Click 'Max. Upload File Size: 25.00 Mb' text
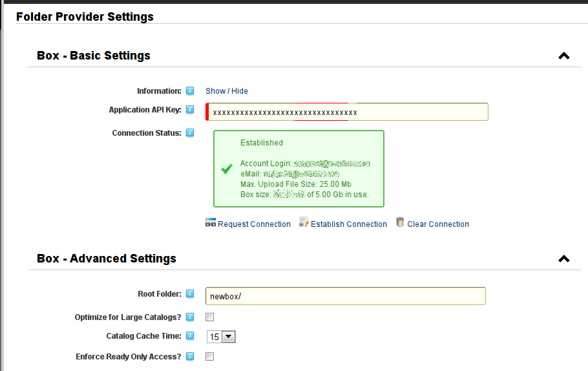Image resolution: width=588 pixels, height=371 pixels. coord(295,184)
